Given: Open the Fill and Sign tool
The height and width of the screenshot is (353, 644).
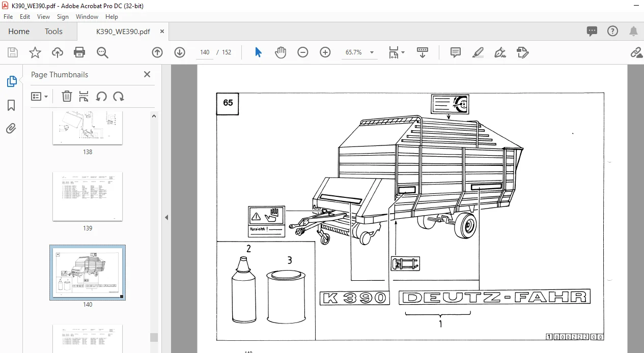Looking at the screenshot, I should point(500,52).
